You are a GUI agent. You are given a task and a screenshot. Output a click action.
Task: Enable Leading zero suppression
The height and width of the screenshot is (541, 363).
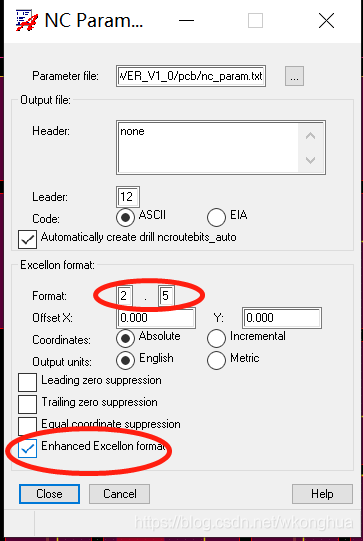pyautogui.click(x=27, y=382)
